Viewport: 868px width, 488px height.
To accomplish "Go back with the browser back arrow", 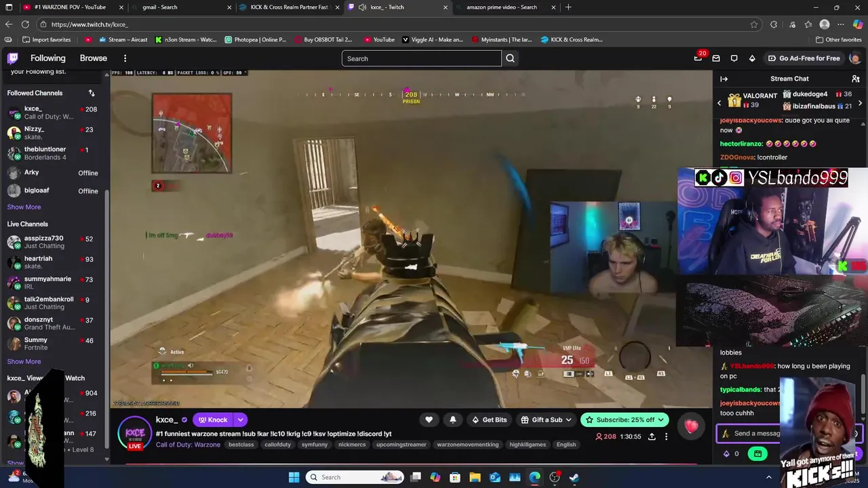I will coord(9,24).
